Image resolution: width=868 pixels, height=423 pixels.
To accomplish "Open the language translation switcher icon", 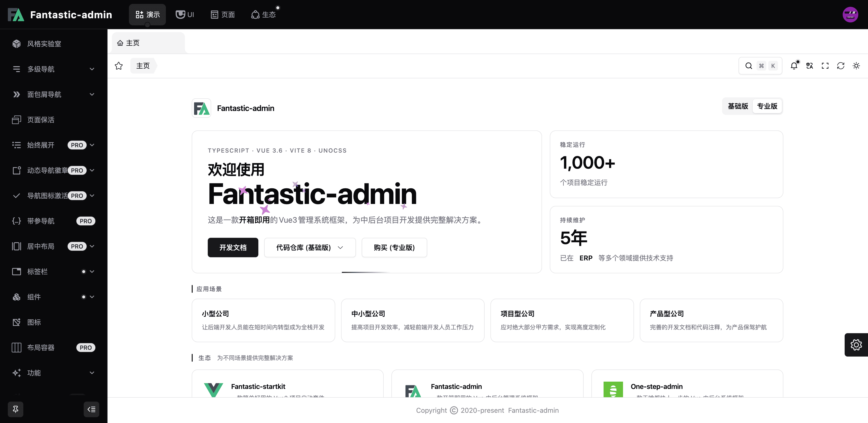I will (x=809, y=66).
